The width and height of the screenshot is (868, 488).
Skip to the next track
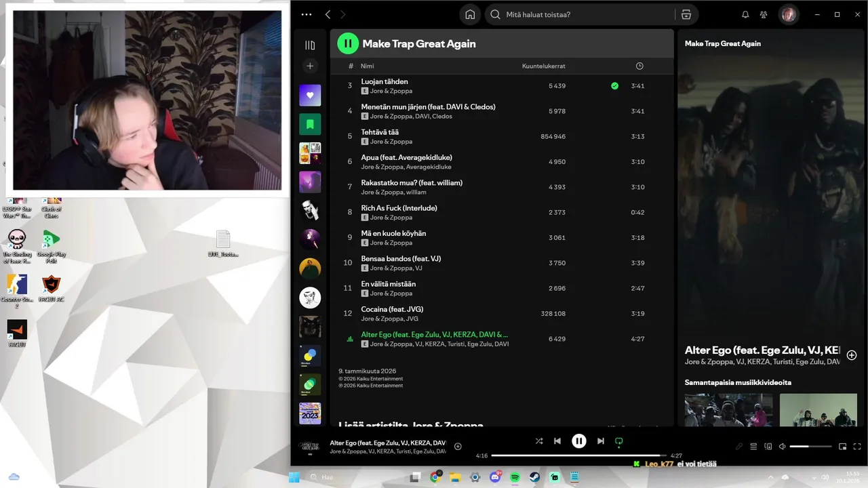(600, 441)
